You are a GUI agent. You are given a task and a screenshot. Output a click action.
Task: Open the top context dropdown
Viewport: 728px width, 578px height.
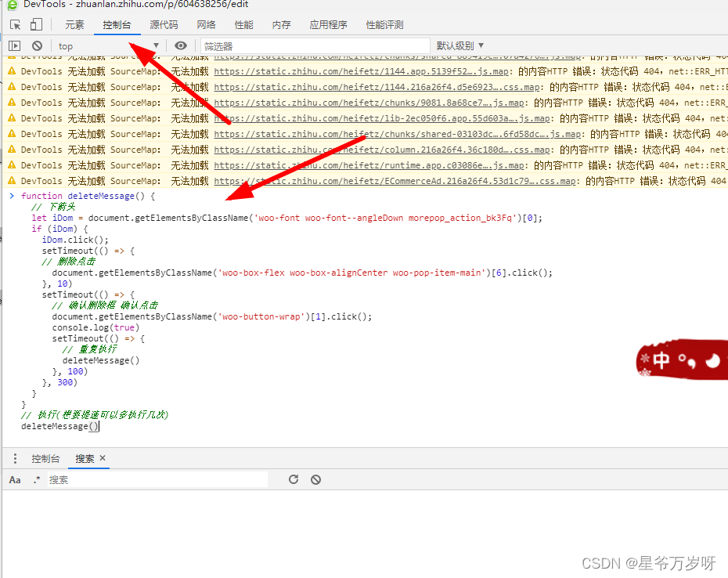109,46
